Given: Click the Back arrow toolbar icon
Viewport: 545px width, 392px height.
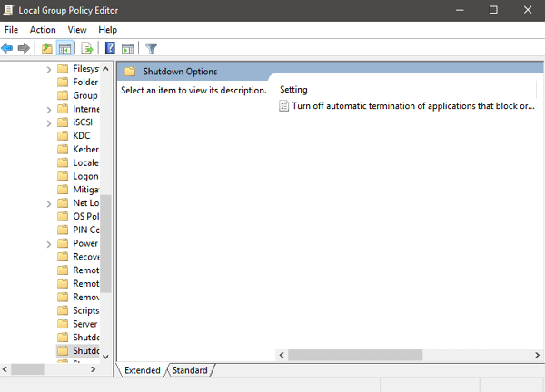Looking at the screenshot, I should click(7, 48).
